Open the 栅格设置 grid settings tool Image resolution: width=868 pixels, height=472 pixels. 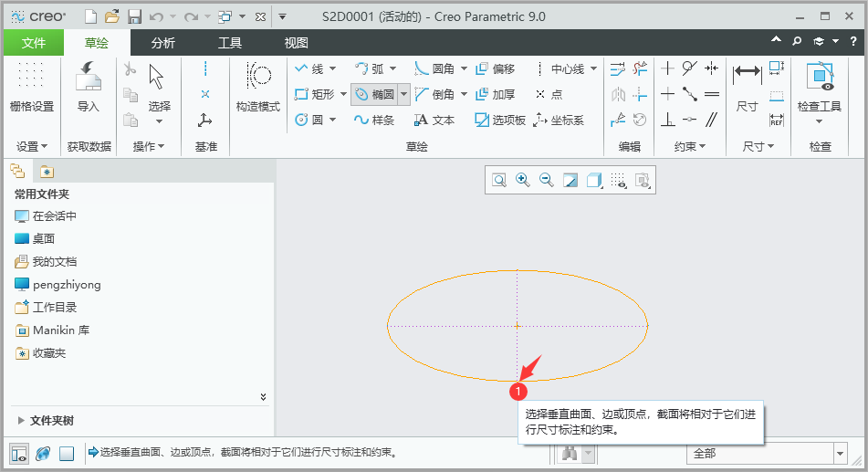tap(32, 87)
